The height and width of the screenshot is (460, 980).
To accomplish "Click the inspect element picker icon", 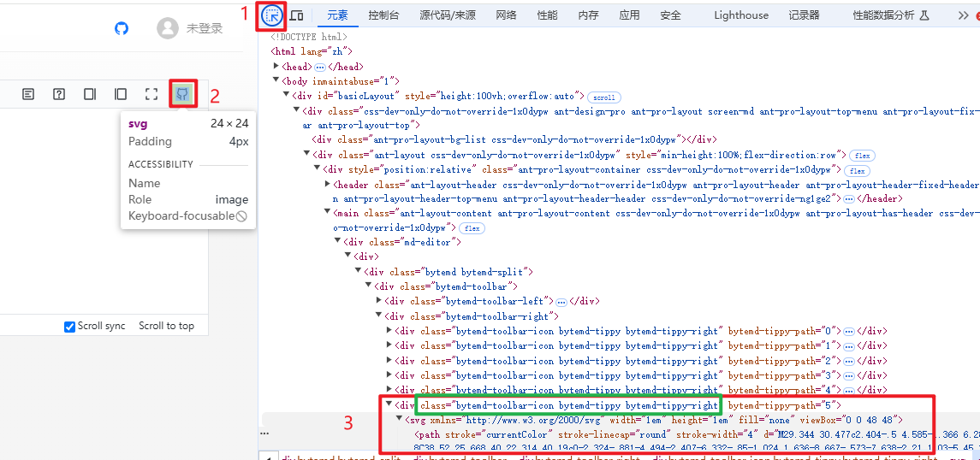I will tap(272, 15).
